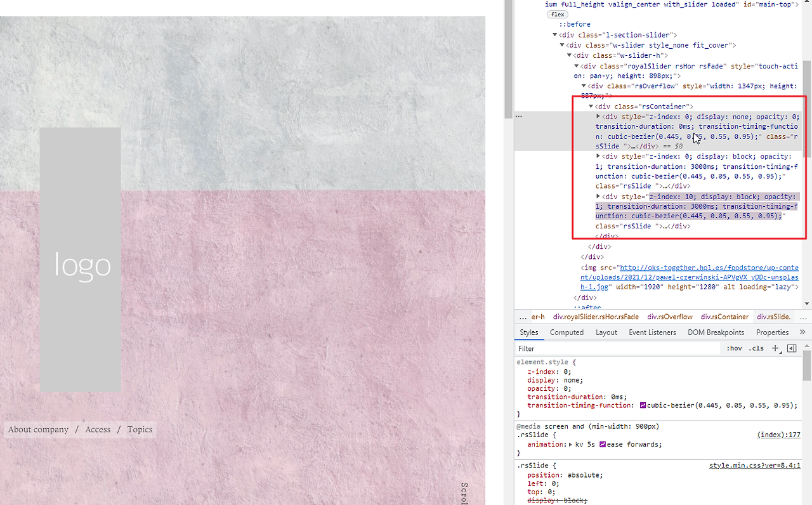The image size is (812, 505).
Task: Select div.rsContainer in the breadcrumb
Action: point(724,317)
